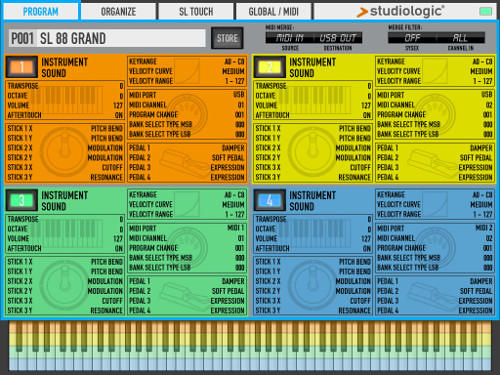Viewport: 500px width, 375px height.
Task: Select zone 3 keyboard icon in transpose panel
Action: click(67, 233)
